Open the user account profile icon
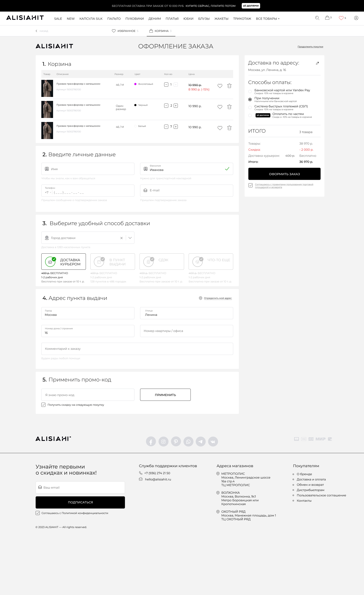The height and width of the screenshot is (595, 364). [356, 18]
